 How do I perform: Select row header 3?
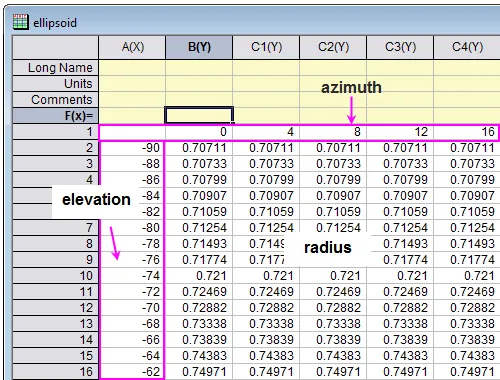point(56,164)
